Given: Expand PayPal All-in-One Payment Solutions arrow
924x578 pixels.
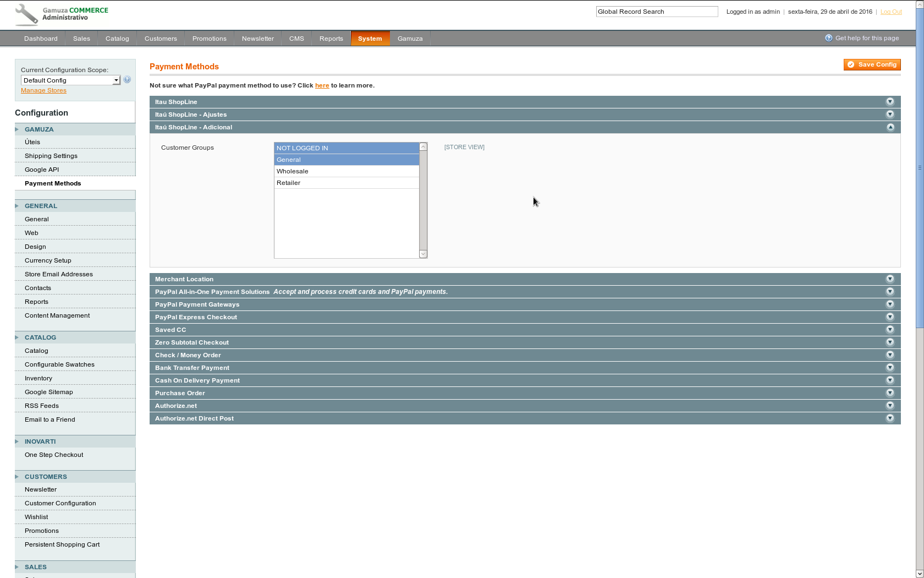Looking at the screenshot, I should click(890, 292).
